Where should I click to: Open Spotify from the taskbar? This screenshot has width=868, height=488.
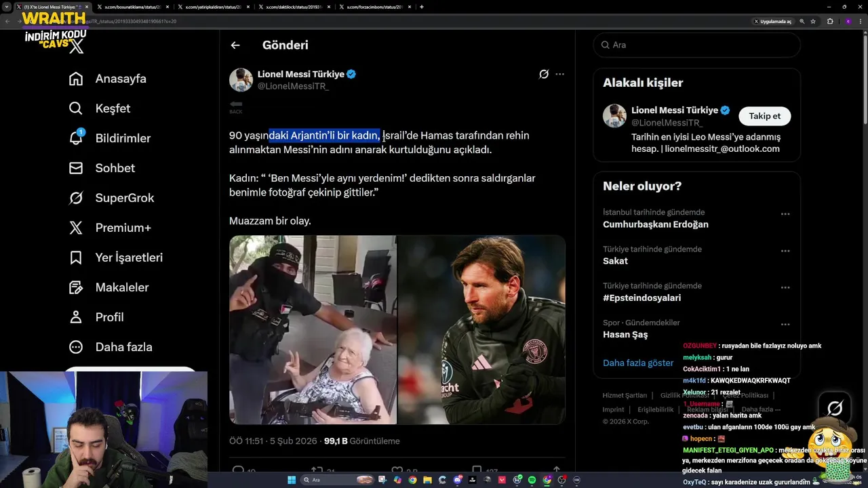pyautogui.click(x=532, y=480)
